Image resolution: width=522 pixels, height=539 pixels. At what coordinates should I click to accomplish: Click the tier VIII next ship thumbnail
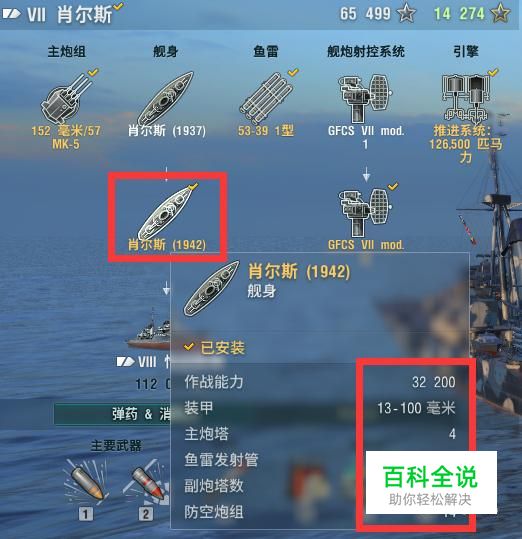tap(148, 330)
